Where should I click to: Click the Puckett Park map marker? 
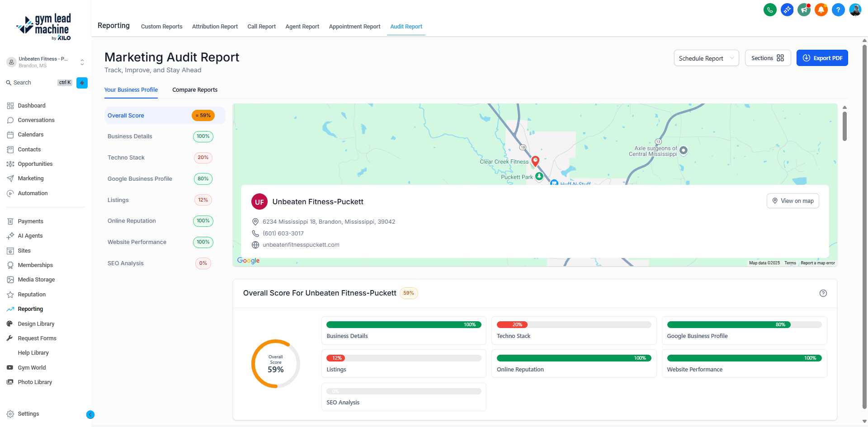(539, 176)
